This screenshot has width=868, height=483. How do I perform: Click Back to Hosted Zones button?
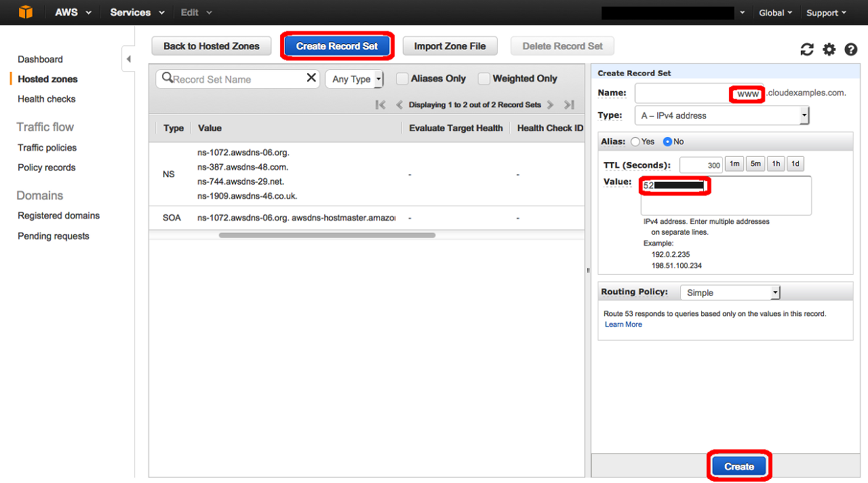coord(212,46)
